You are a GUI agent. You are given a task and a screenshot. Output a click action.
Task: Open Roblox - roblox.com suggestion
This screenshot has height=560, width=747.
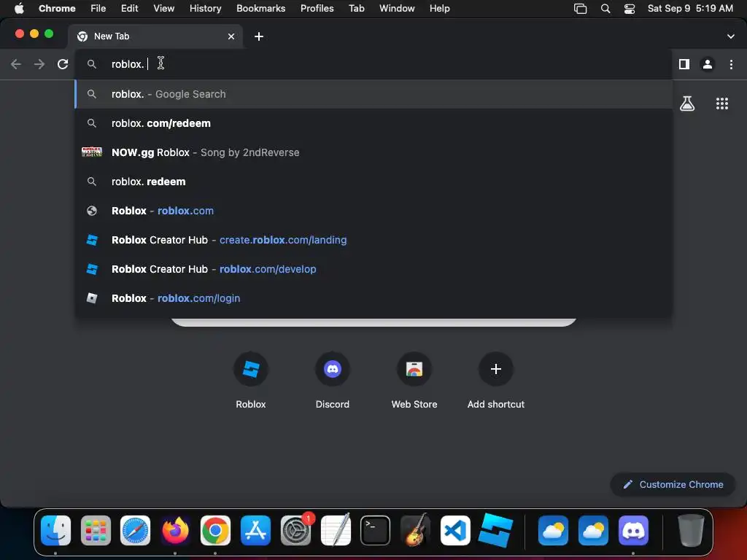coord(374,211)
